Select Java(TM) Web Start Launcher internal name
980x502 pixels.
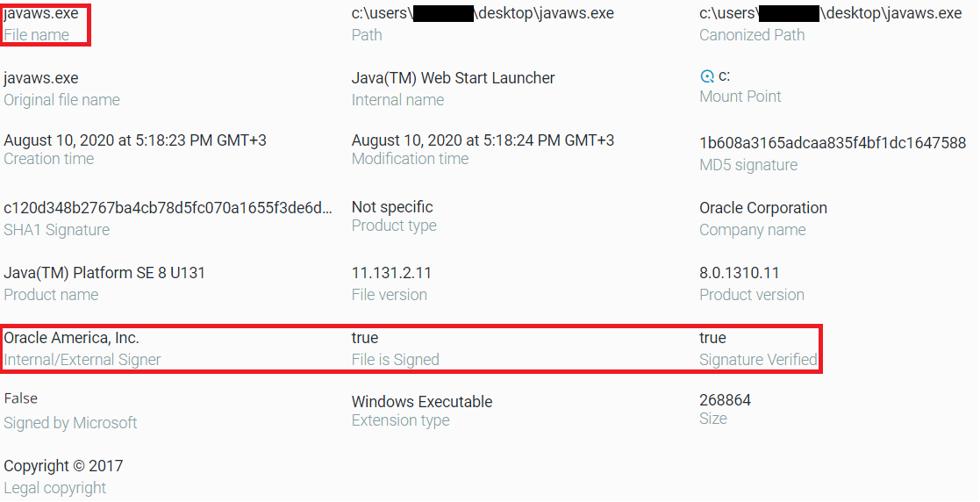point(453,78)
